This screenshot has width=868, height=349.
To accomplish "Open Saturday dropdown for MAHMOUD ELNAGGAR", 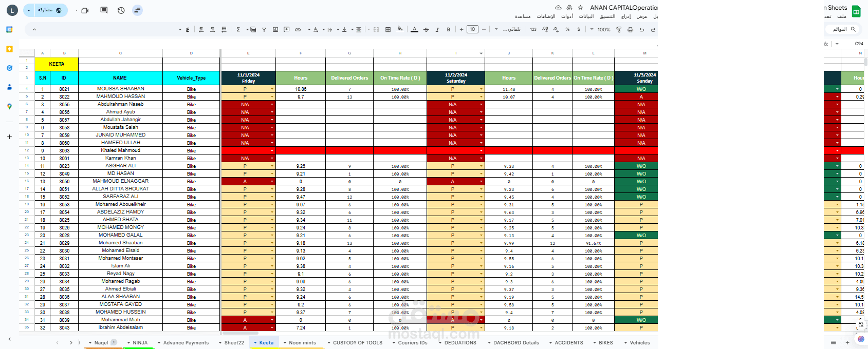I will click(x=481, y=182).
